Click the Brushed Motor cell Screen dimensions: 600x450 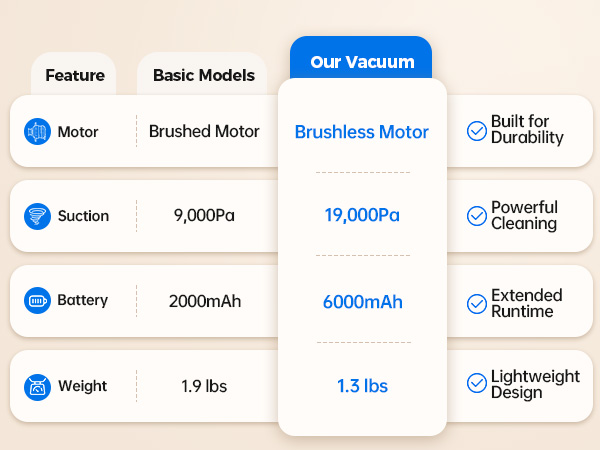tap(204, 131)
